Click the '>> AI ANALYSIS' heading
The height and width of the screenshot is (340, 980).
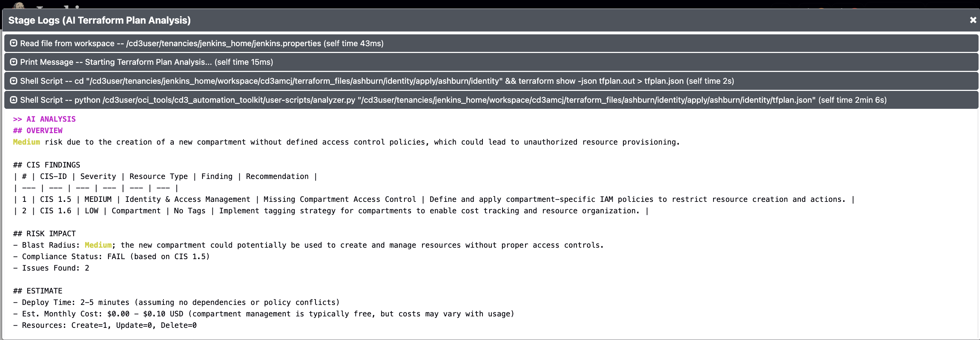pos(44,119)
